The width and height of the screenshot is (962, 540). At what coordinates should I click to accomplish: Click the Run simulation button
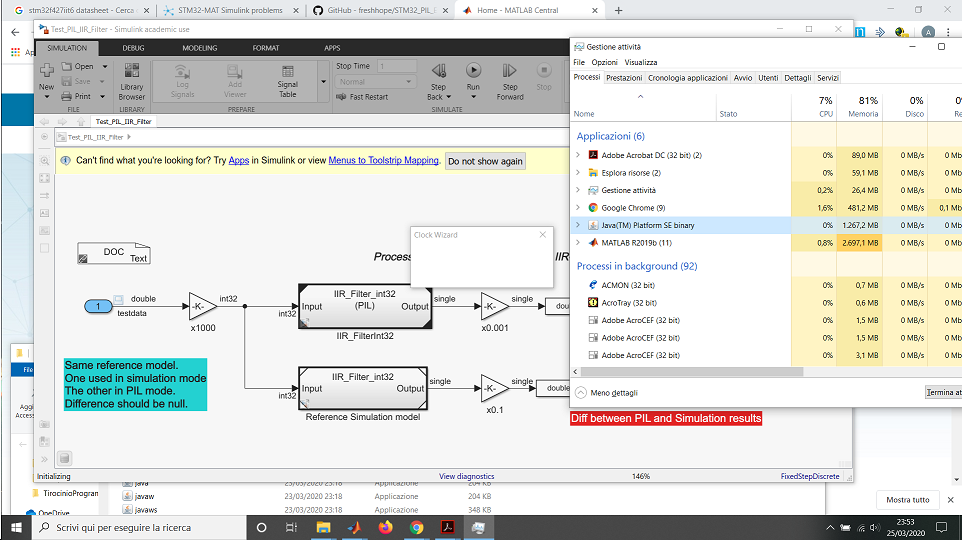[473, 71]
